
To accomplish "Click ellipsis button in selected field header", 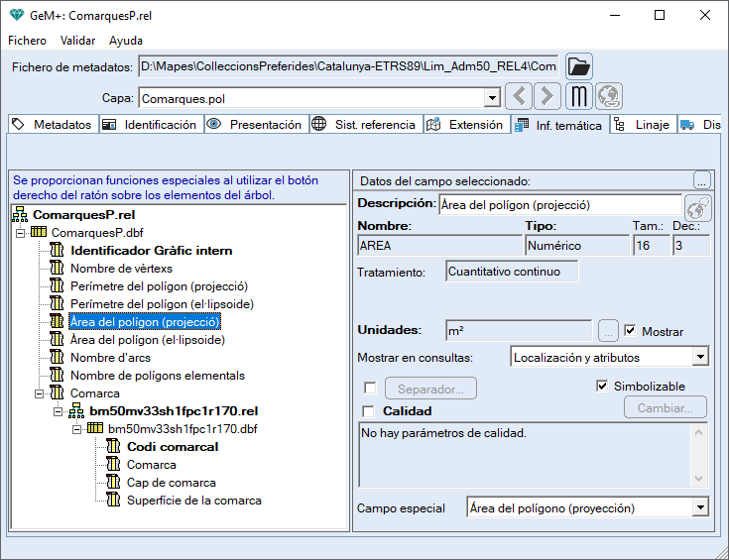I will 701,180.
